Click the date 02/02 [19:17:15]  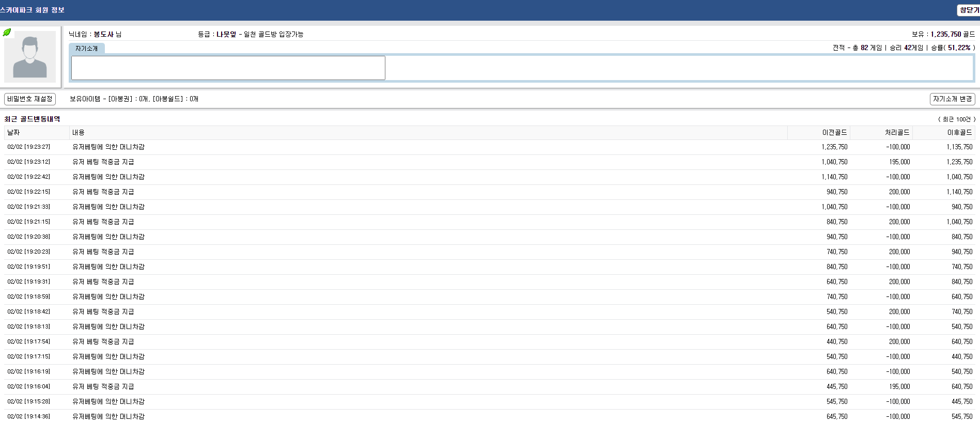pyautogui.click(x=28, y=356)
